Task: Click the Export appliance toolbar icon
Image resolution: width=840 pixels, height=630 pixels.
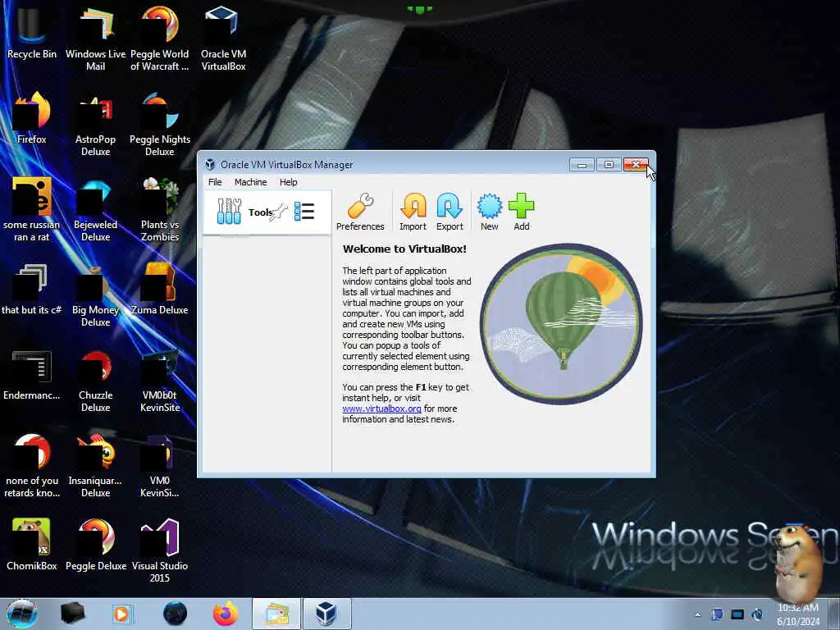Action: (x=450, y=212)
